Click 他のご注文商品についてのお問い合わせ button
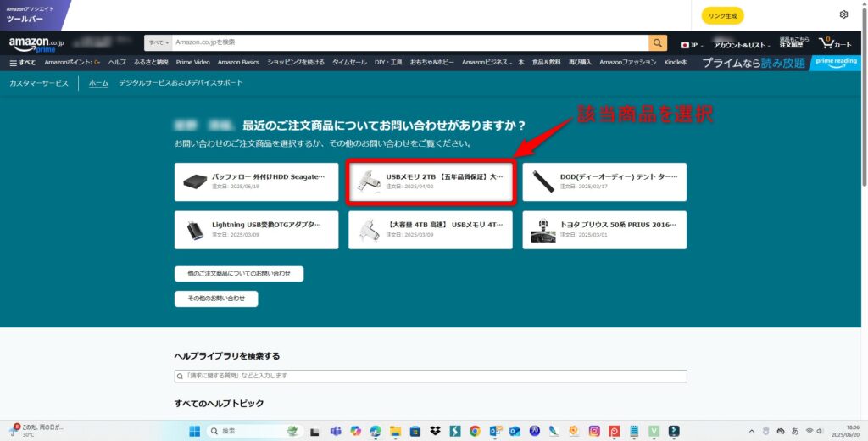The image size is (868, 441). [x=239, y=274]
